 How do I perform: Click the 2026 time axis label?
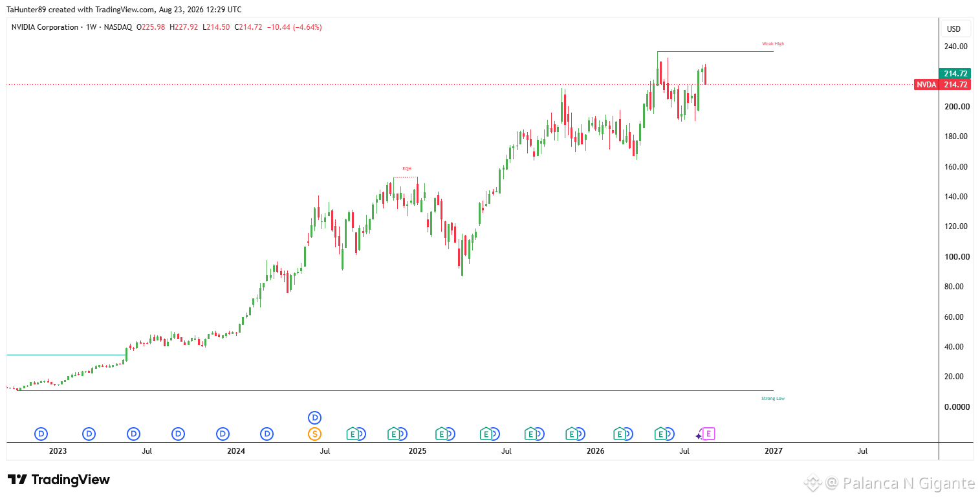coord(595,451)
